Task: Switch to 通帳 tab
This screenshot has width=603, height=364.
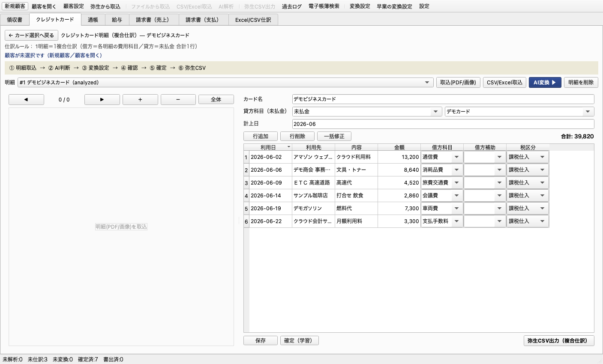Action: click(x=93, y=20)
